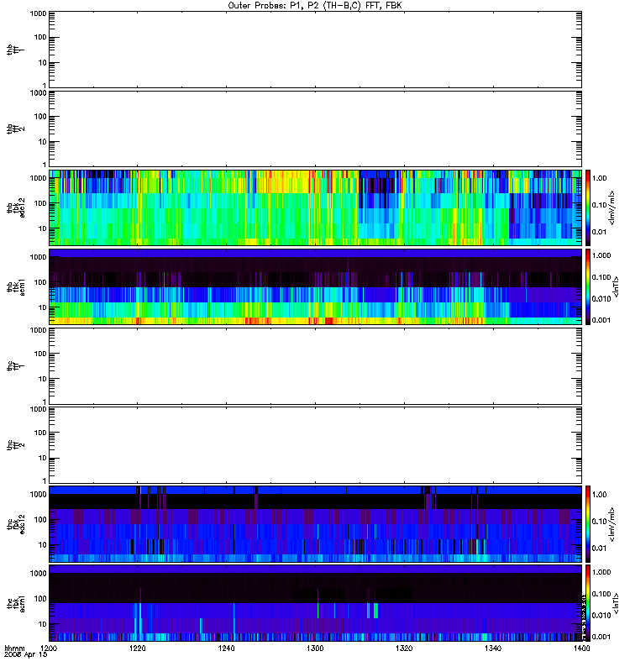Click the 'thb fff 1' vertical axis title
Viewport: 630px width, 672px height.
pos(16,50)
